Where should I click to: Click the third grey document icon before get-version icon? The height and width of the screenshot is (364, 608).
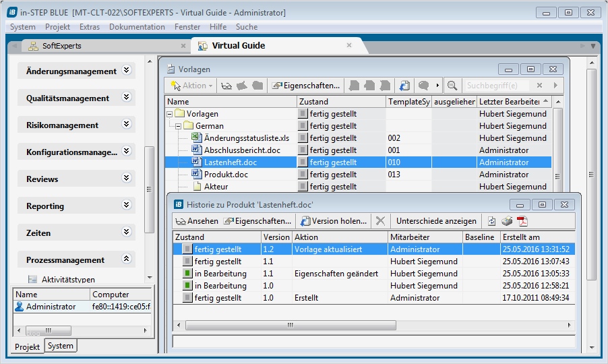[x=385, y=86]
